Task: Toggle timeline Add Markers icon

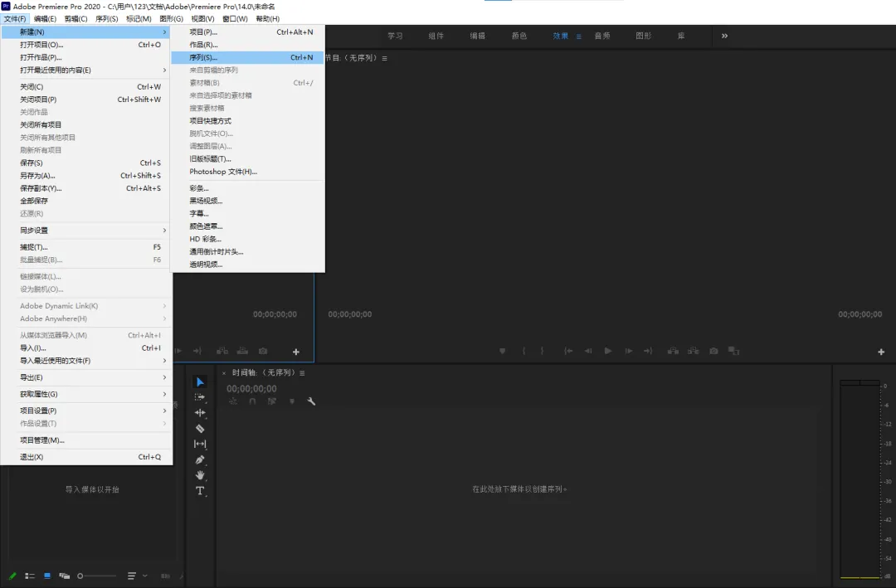Action: point(292,401)
